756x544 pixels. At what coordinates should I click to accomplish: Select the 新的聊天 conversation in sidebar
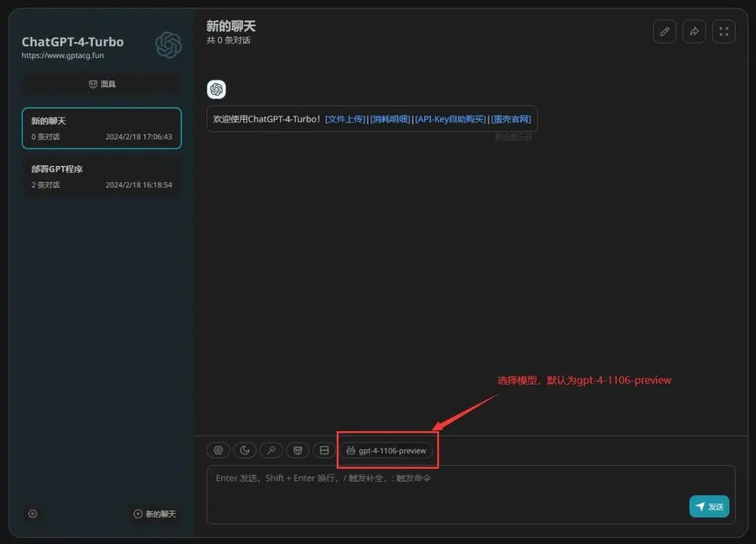point(101,128)
